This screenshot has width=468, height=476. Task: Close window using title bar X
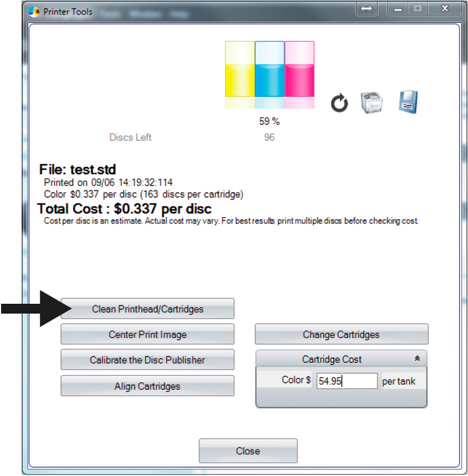[445, 9]
